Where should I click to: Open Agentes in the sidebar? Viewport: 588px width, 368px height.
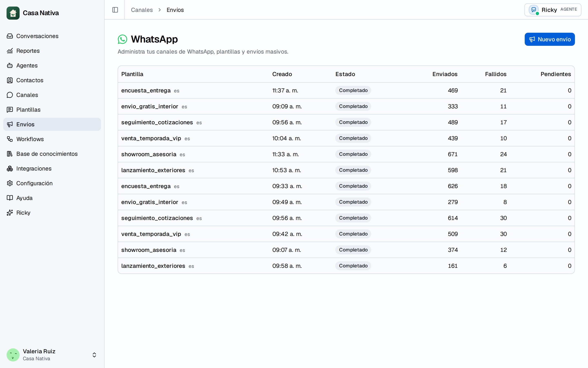(52, 65)
